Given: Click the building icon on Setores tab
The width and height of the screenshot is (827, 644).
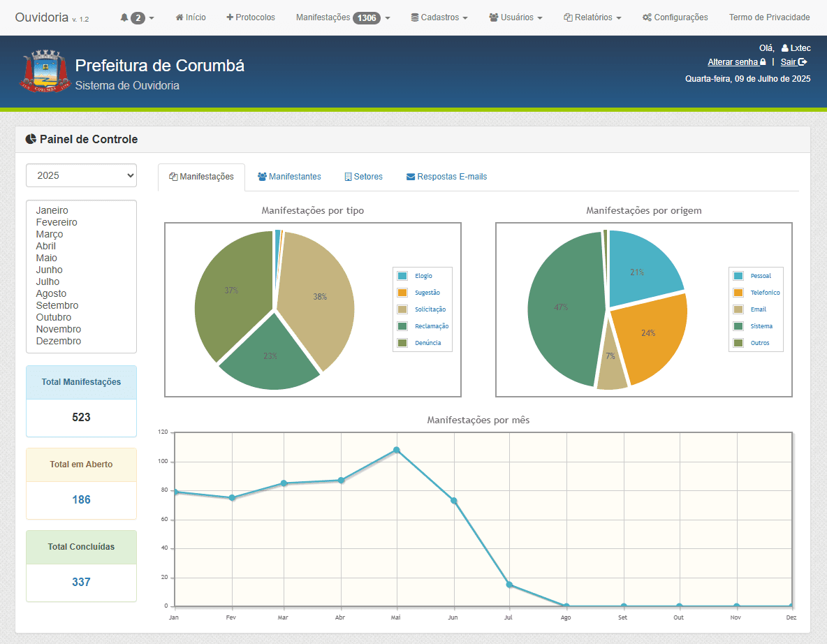Looking at the screenshot, I should 348,177.
